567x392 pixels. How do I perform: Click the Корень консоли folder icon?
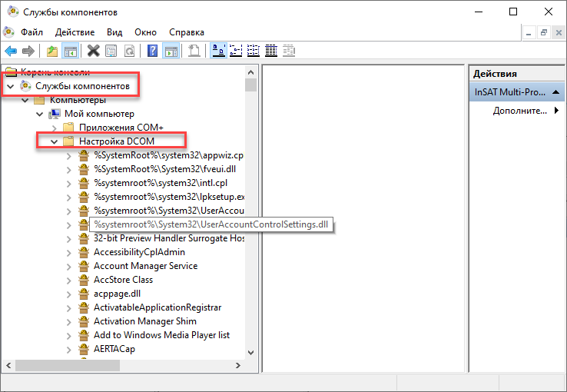pyautogui.click(x=12, y=71)
